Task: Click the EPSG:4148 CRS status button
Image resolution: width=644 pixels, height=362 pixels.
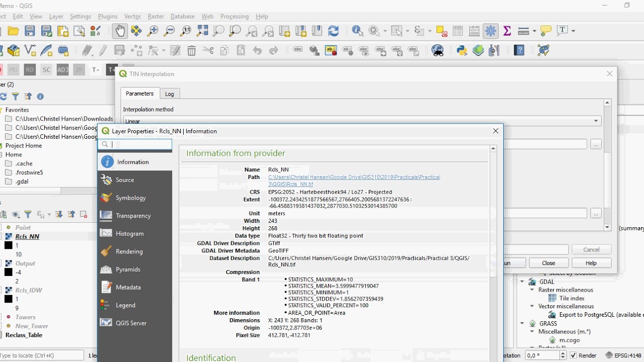Action: click(x=623, y=355)
